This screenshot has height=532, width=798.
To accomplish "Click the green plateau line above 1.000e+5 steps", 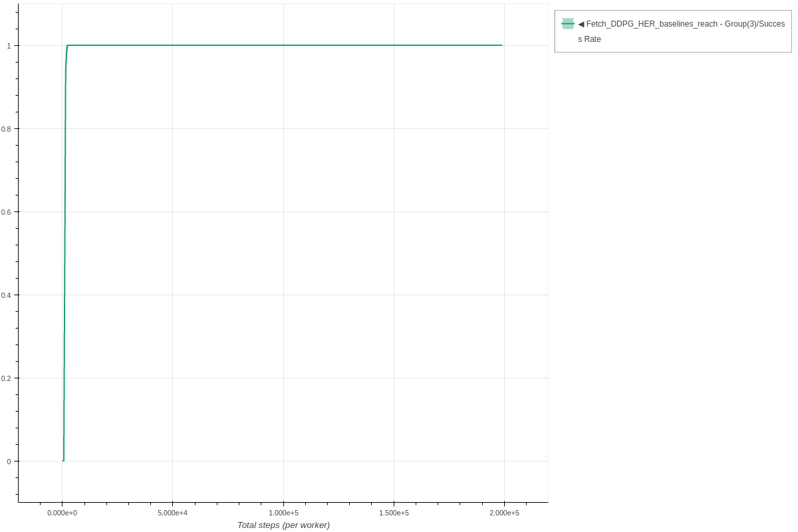I will 283,45.
